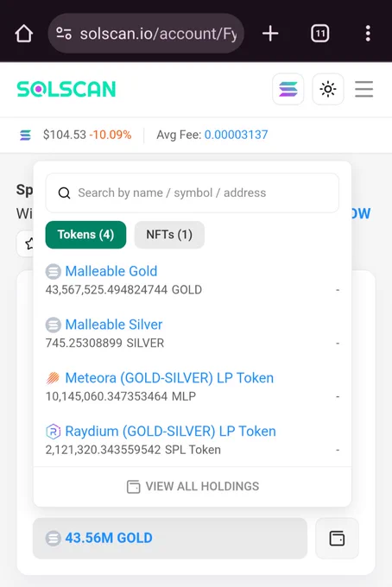Open the hamburger navigation menu
The image size is (392, 587).
(364, 89)
